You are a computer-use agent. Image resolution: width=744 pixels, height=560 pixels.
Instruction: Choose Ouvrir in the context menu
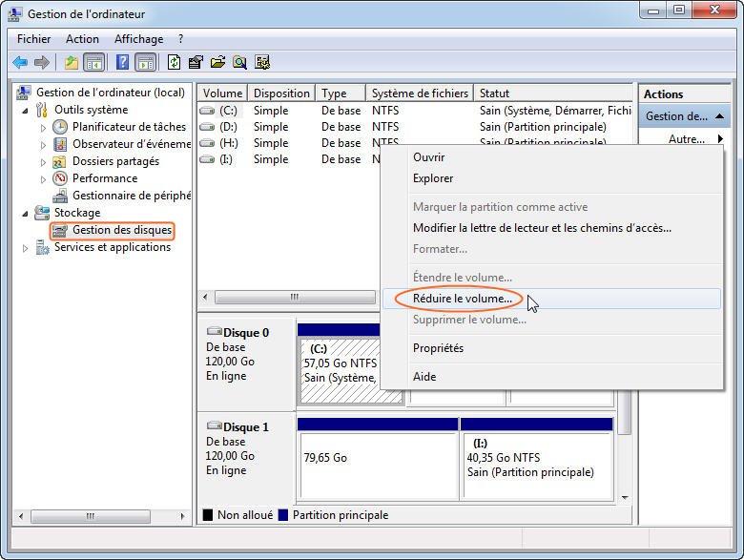coord(551,157)
